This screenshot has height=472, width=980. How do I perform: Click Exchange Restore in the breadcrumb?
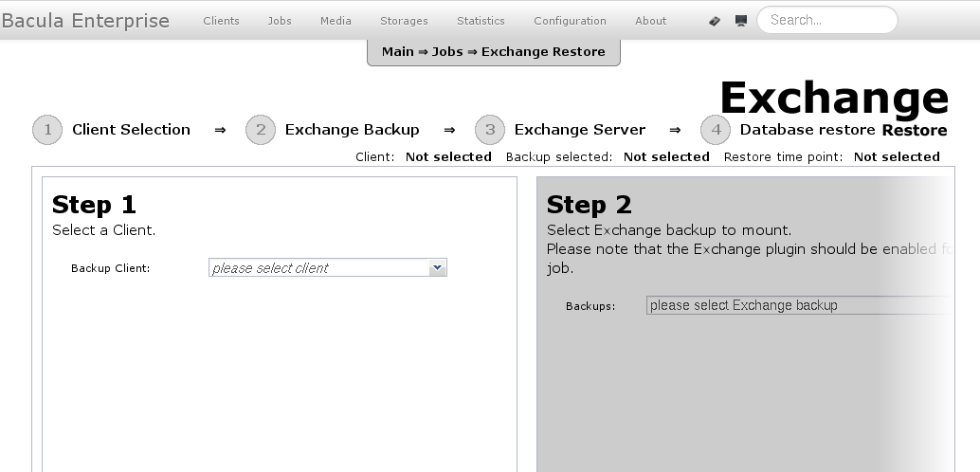543,52
